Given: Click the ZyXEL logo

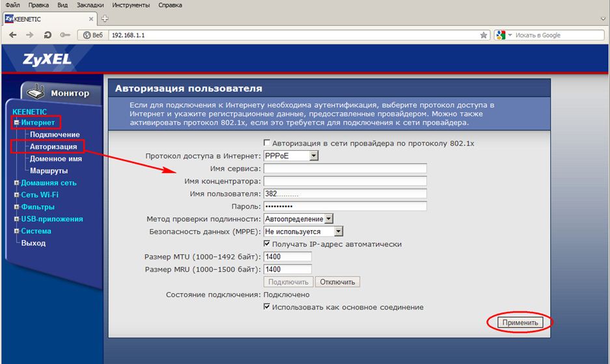Looking at the screenshot, I should pos(39,60).
